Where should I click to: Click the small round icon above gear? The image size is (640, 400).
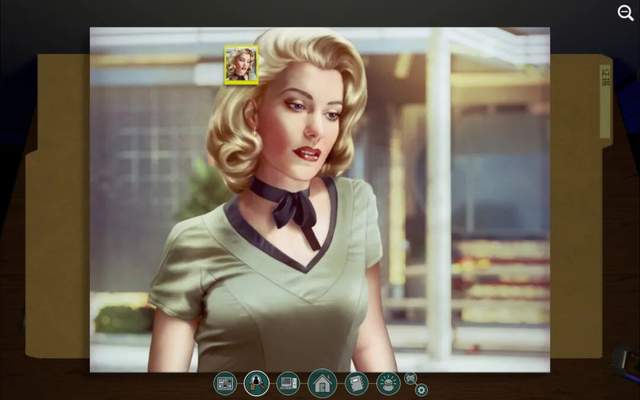tap(410, 378)
